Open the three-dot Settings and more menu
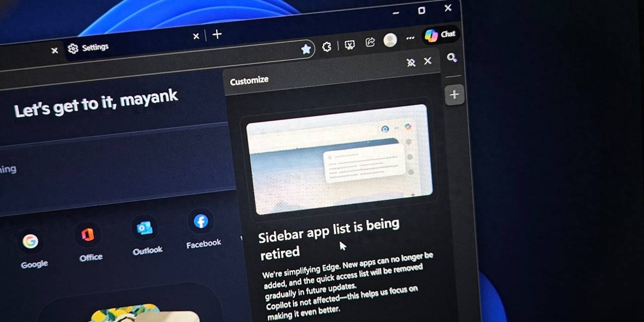644x322 pixels. [x=411, y=38]
